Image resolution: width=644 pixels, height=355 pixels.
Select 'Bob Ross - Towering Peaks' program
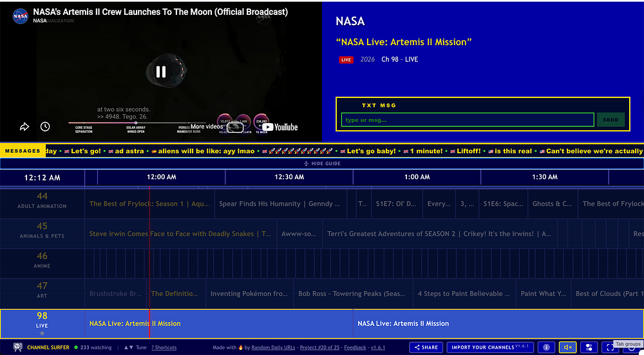point(353,294)
